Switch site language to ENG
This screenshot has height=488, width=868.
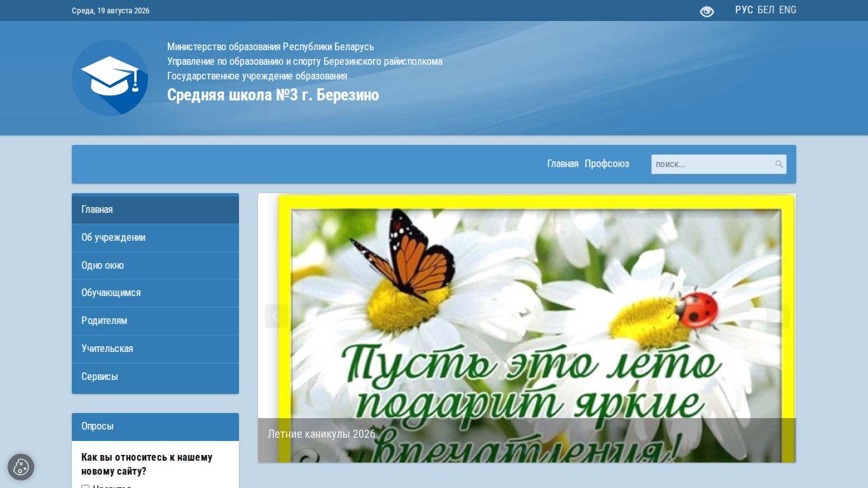tap(788, 10)
